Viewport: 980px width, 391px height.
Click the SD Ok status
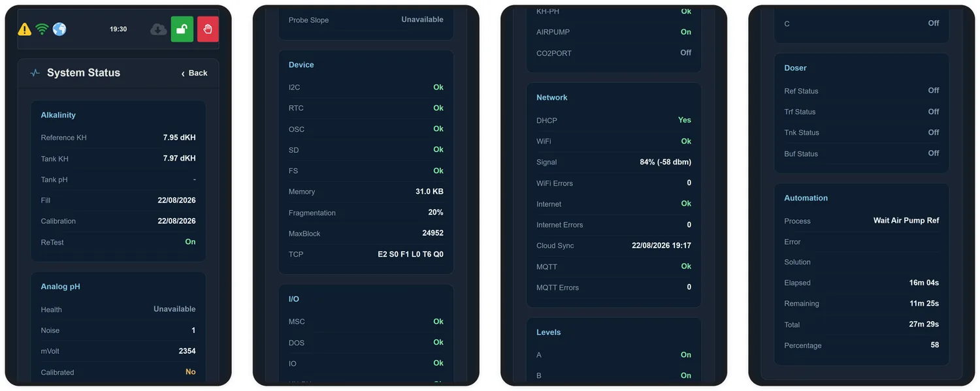coord(438,150)
